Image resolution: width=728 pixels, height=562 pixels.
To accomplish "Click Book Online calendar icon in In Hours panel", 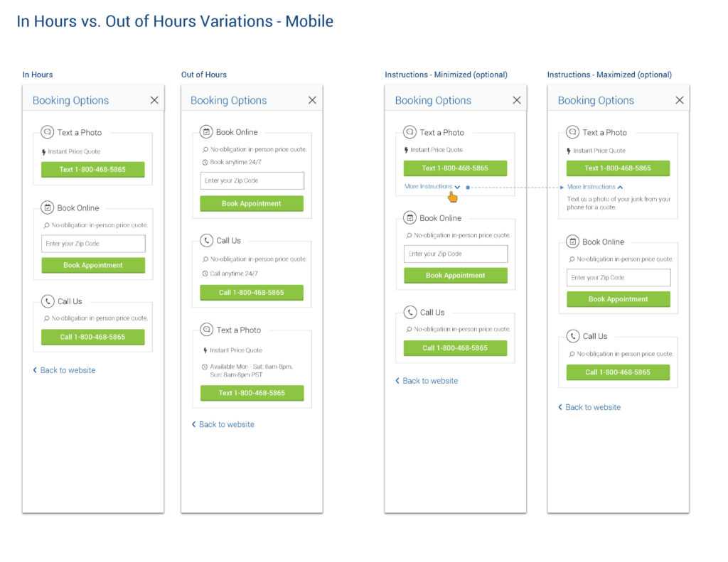I will coord(48,208).
